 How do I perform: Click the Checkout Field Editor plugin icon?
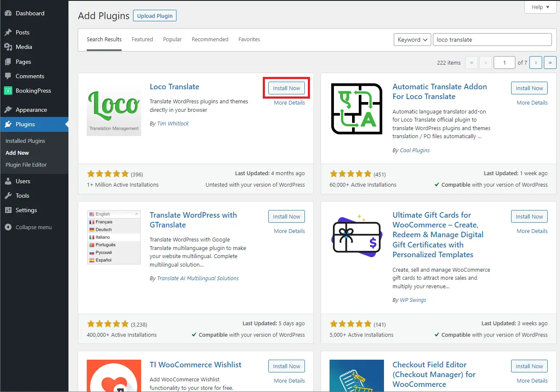[x=357, y=376]
